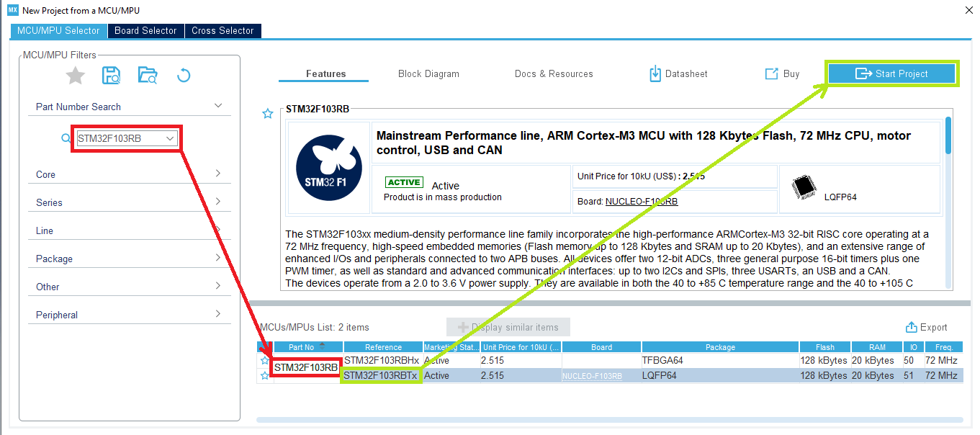Expand the Core filter section
The height and width of the screenshot is (435, 980).
coord(217,174)
